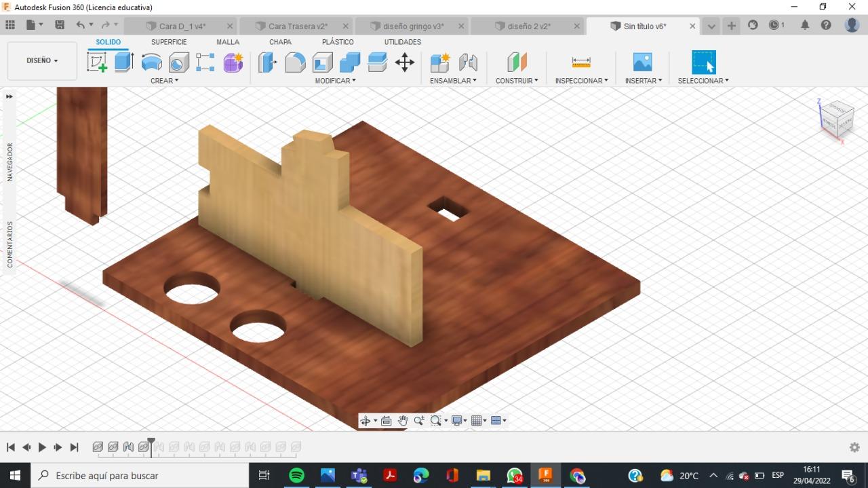
Task: Select the Offset Plane construct tool
Action: [517, 62]
